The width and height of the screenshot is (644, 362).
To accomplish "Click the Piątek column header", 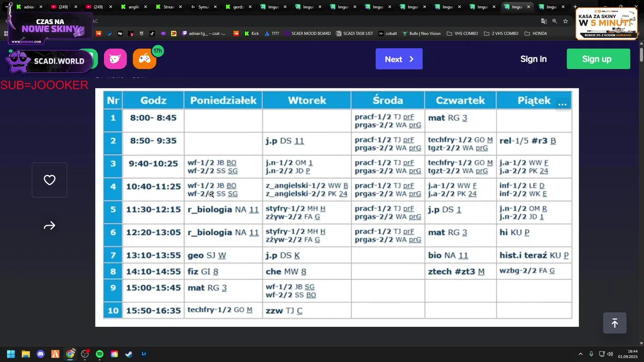I will click(534, 101).
